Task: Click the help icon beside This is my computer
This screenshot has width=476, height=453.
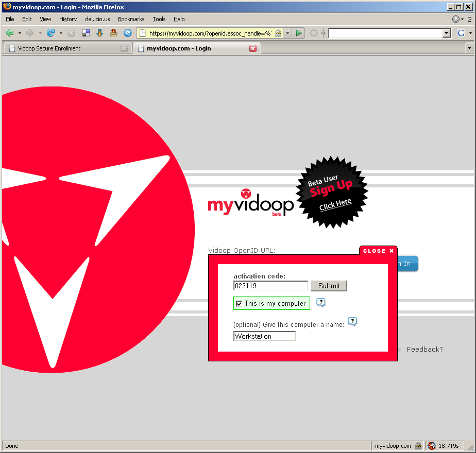Action: [x=320, y=302]
